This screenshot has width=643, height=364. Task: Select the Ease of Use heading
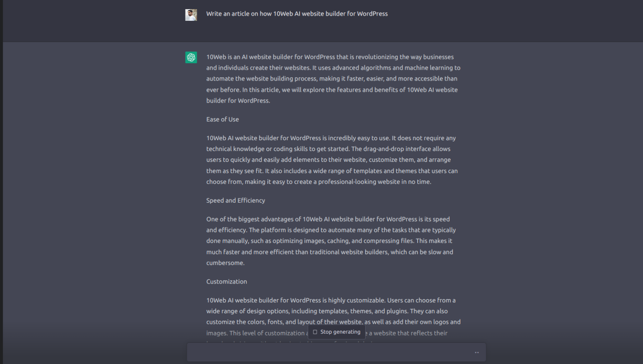(222, 119)
